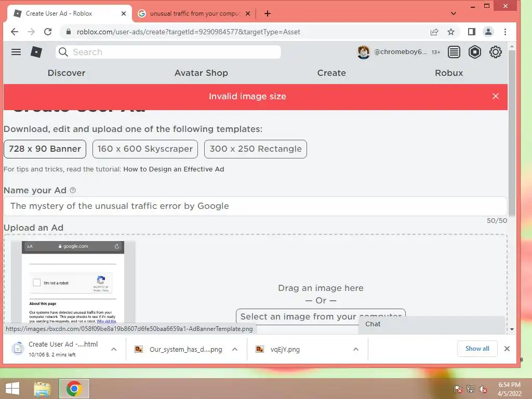Image resolution: width=532 pixels, height=399 pixels.
Task: Open the Avatar Shop menu item
Action: [201, 73]
